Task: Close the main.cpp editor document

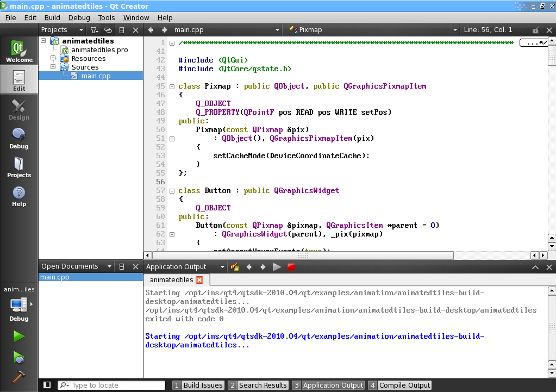Action: pyautogui.click(x=549, y=30)
